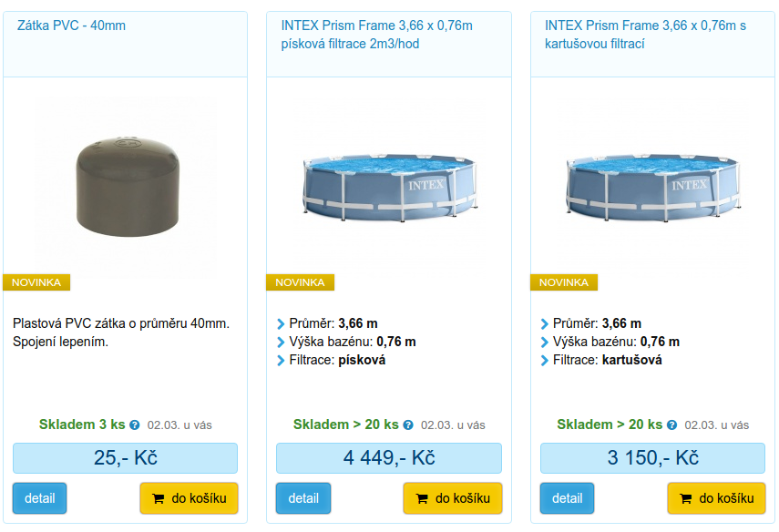Image resolution: width=779 pixels, height=532 pixels.
Task: Click the cart icon on the 3 150 Kč pool
Action: (685, 499)
